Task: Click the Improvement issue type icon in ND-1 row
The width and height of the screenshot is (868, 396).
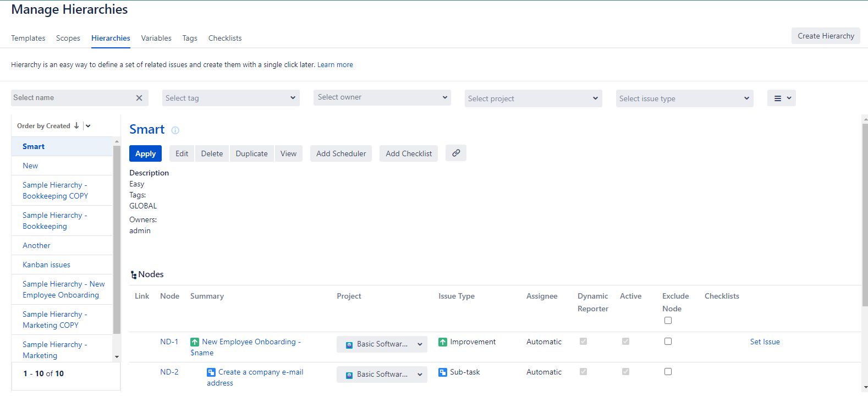Action: tap(443, 342)
